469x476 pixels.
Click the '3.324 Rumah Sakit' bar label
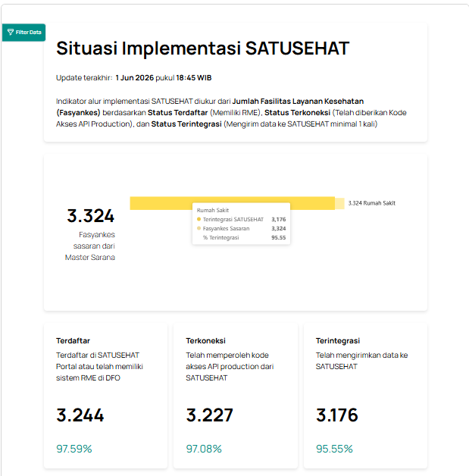(x=371, y=203)
